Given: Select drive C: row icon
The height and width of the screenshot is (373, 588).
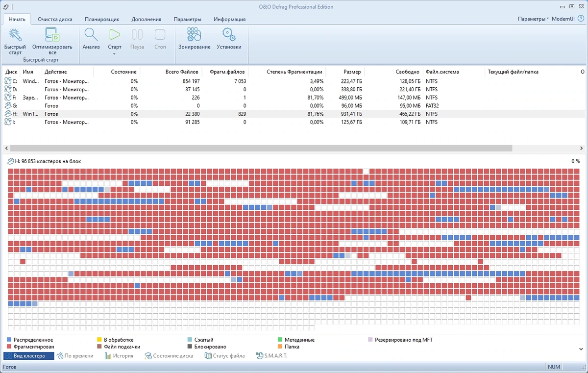Looking at the screenshot, I should (8, 81).
